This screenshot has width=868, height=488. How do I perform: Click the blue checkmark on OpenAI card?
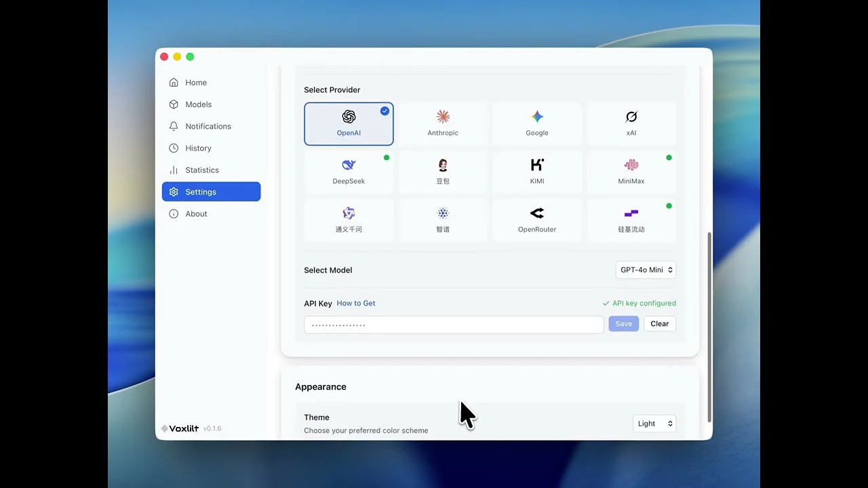[384, 110]
